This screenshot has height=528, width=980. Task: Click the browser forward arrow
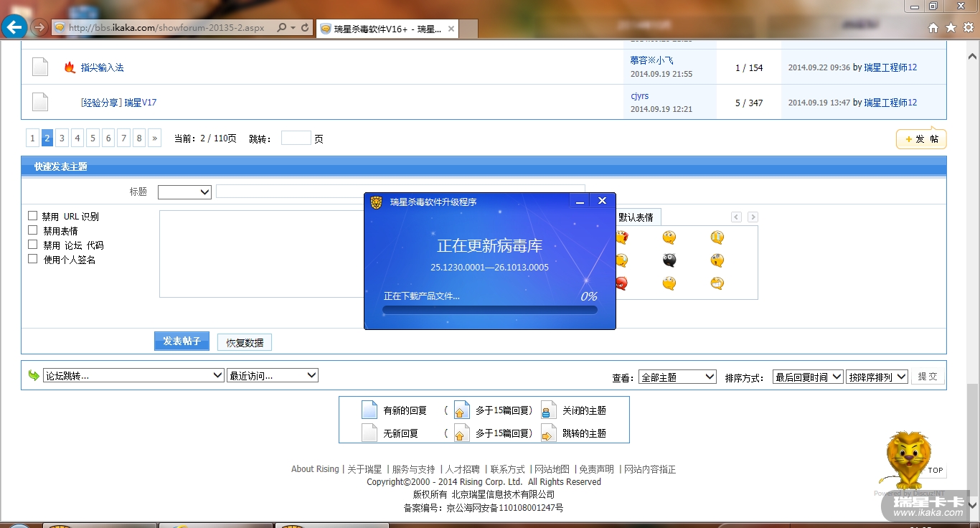coord(40,28)
